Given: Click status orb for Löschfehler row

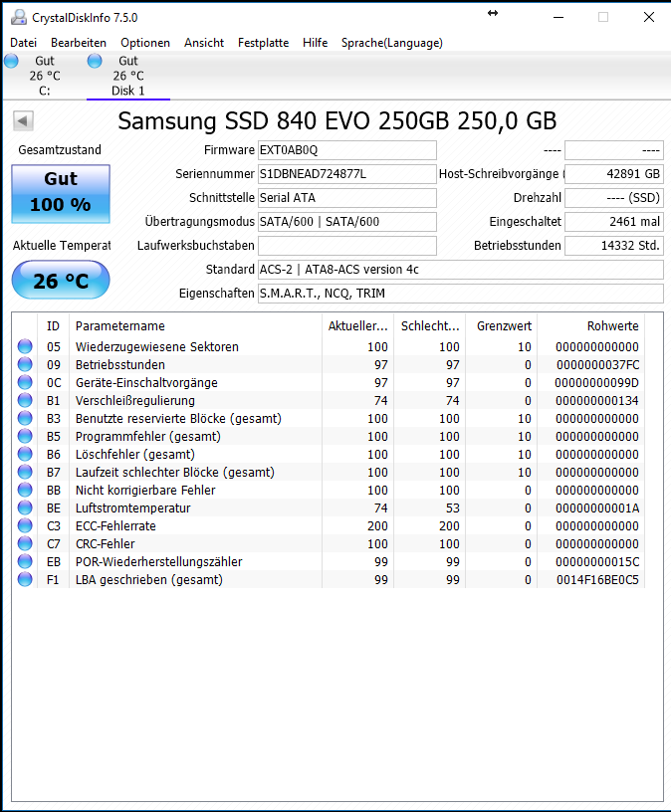Looking at the screenshot, I should click(x=24, y=454).
